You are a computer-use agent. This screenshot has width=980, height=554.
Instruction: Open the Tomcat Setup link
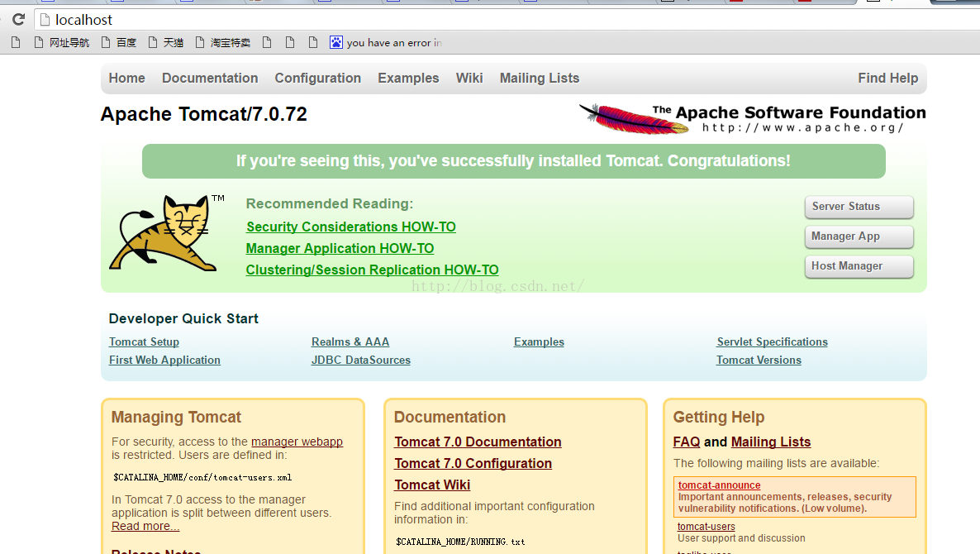(145, 342)
